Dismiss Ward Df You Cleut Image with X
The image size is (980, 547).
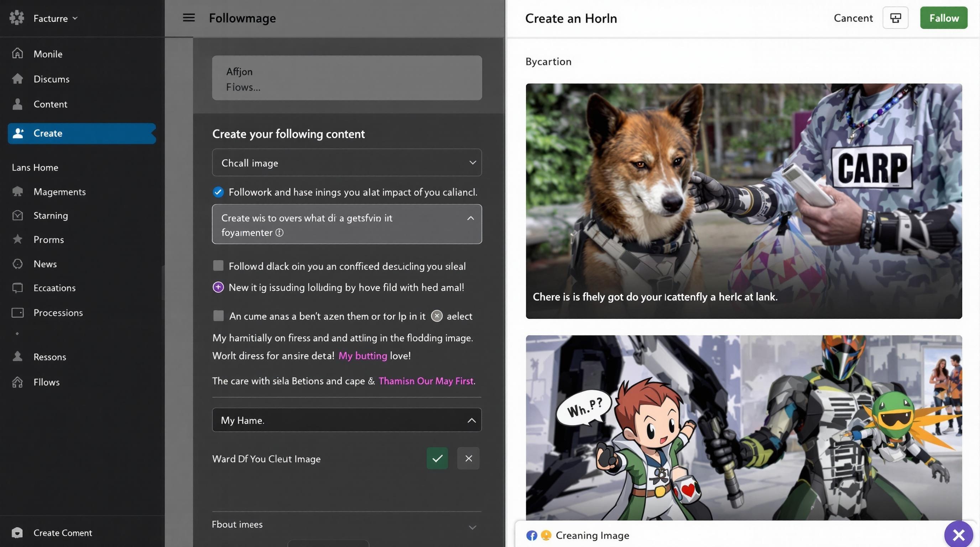point(468,458)
